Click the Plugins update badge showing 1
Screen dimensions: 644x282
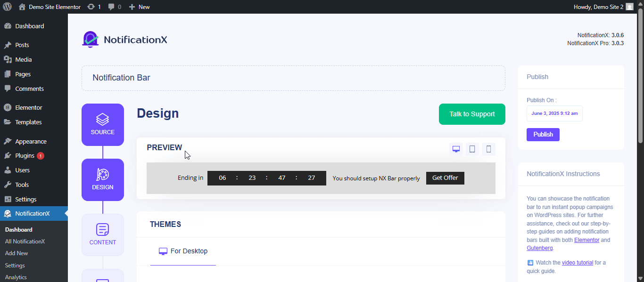click(x=41, y=156)
